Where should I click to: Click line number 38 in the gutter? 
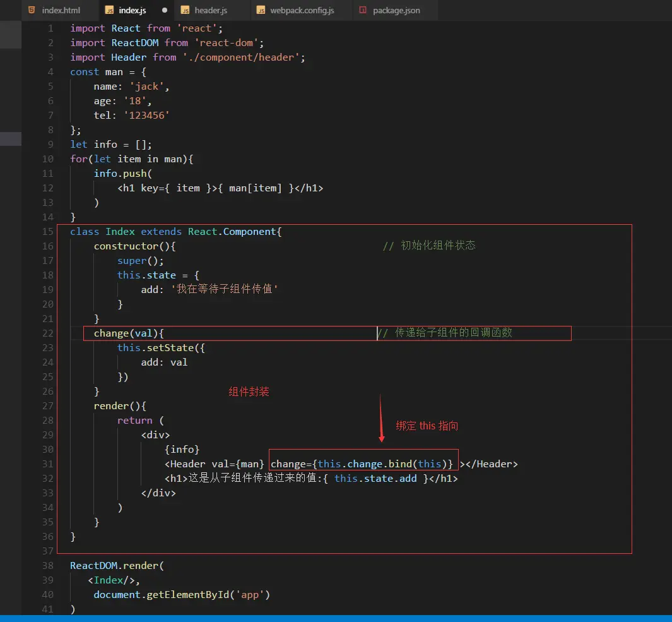click(48, 566)
